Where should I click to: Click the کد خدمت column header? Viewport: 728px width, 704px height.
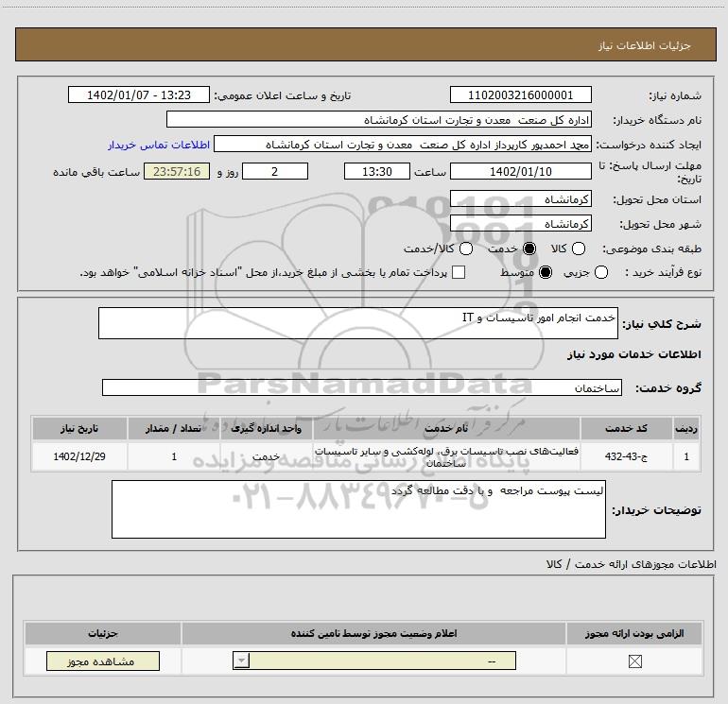[x=626, y=428]
